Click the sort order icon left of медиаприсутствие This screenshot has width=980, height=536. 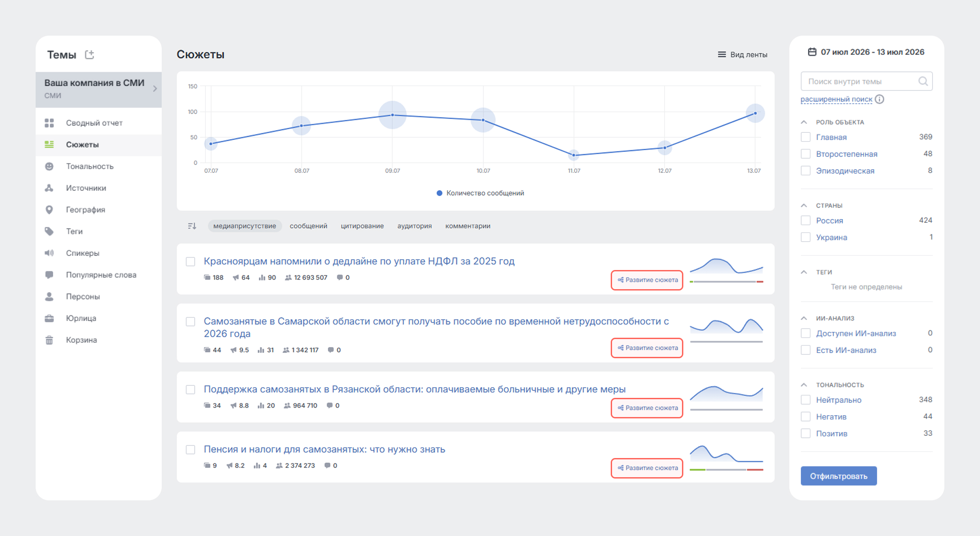pyautogui.click(x=192, y=226)
